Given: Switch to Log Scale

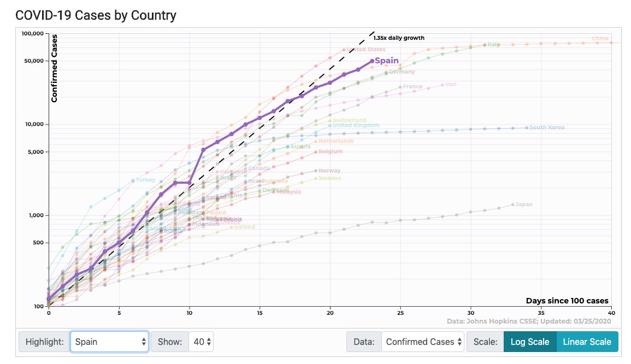Looking at the screenshot, I should (x=529, y=342).
